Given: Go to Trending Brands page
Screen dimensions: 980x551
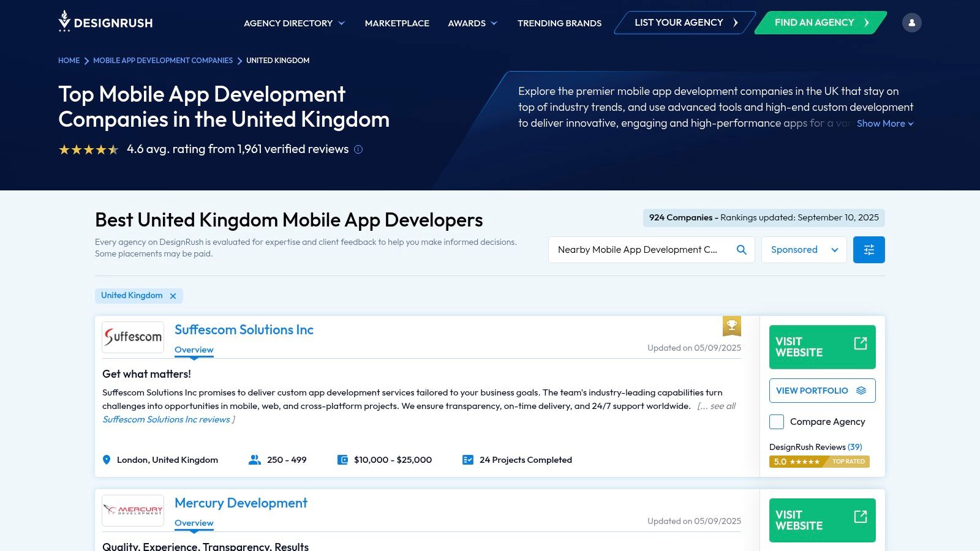Looking at the screenshot, I should pyautogui.click(x=559, y=23).
